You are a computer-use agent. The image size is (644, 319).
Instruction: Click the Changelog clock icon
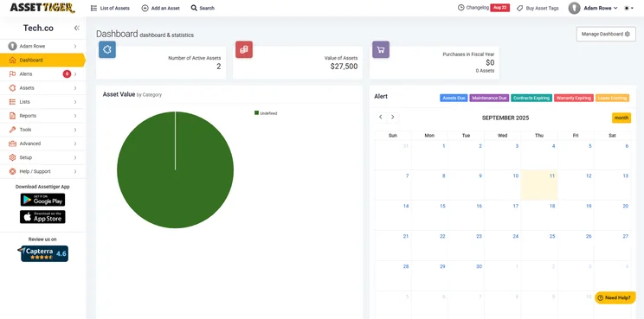pyautogui.click(x=460, y=8)
